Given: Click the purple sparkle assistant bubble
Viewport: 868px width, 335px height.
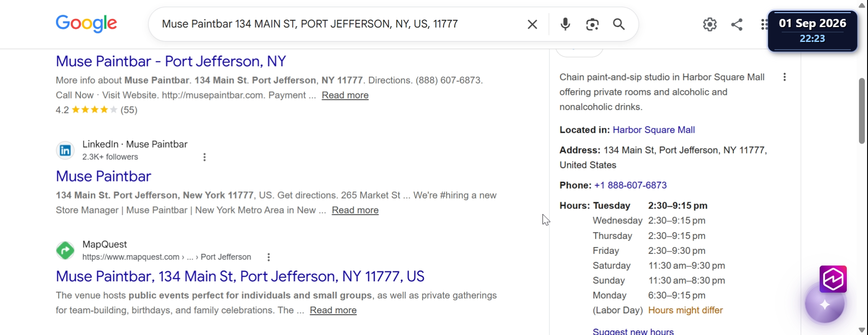Looking at the screenshot, I should pos(825,304).
